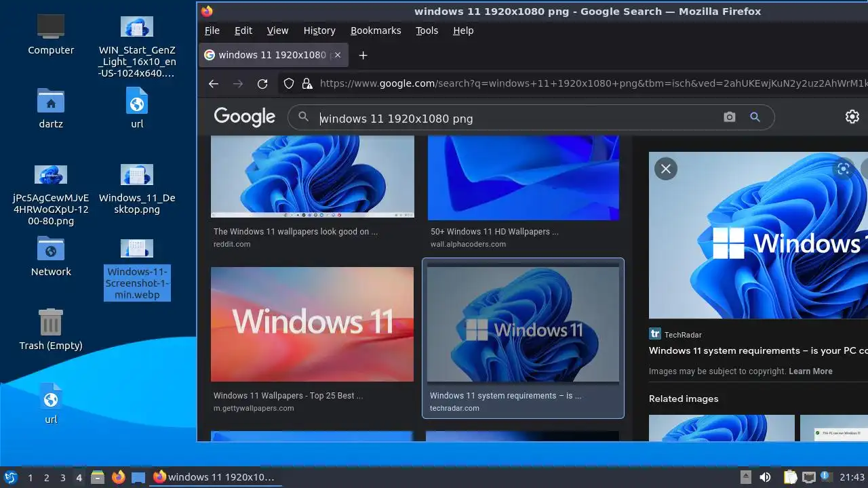This screenshot has width=868, height=488.
Task: Open the tracking protection shield icon
Action: point(289,83)
